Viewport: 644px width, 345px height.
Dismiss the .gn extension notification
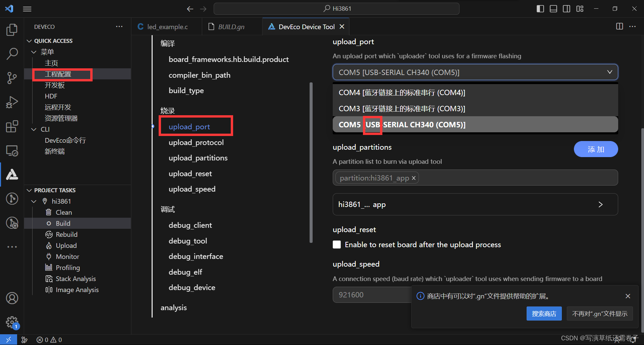(x=628, y=296)
